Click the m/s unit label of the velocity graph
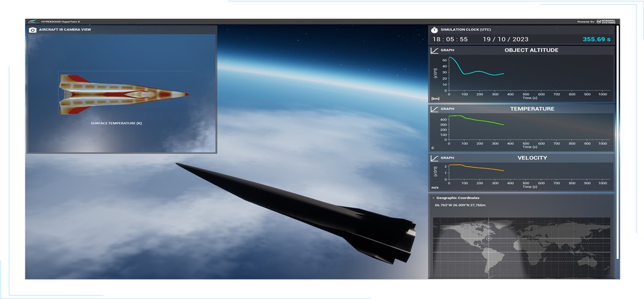Viewport: 644px width, 299px height. click(434, 187)
